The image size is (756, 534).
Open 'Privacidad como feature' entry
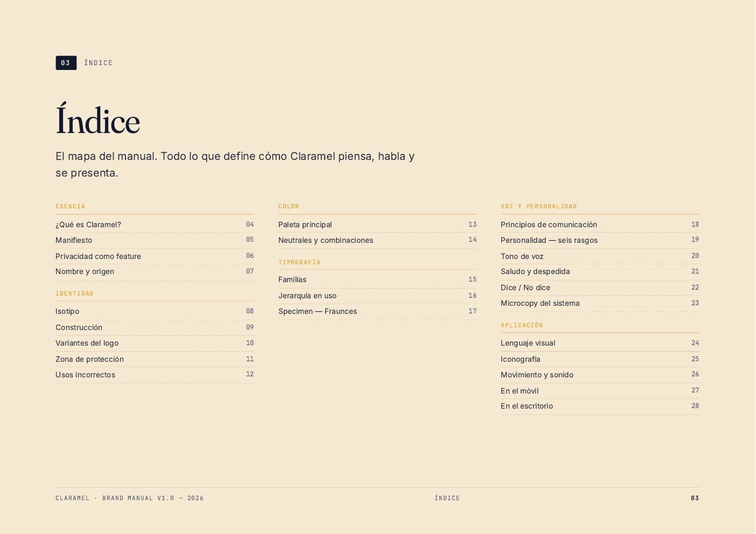pos(98,256)
